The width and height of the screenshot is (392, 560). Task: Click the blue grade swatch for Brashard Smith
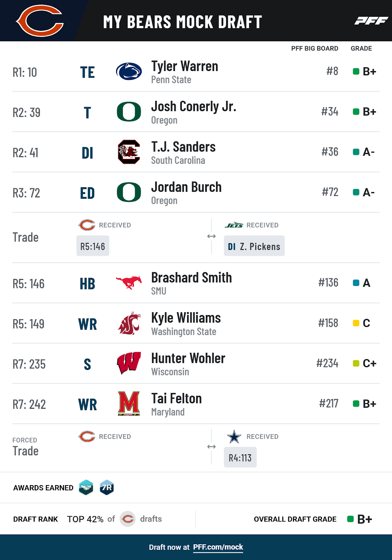356,283
